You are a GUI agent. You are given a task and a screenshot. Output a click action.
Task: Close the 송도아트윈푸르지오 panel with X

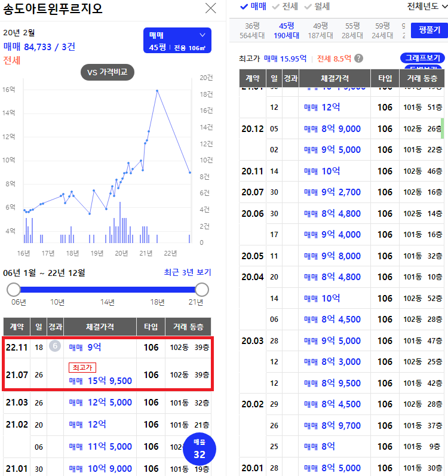(x=210, y=8)
